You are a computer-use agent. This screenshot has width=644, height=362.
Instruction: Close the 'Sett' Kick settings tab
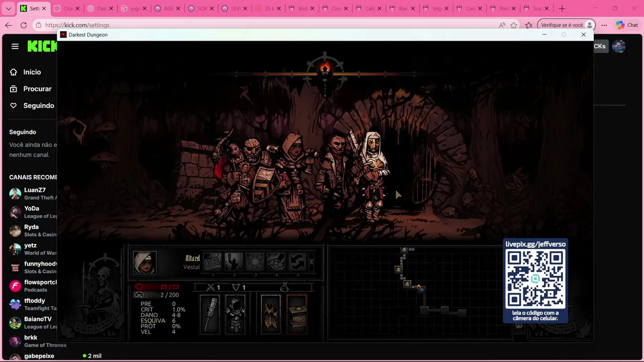click(x=44, y=9)
